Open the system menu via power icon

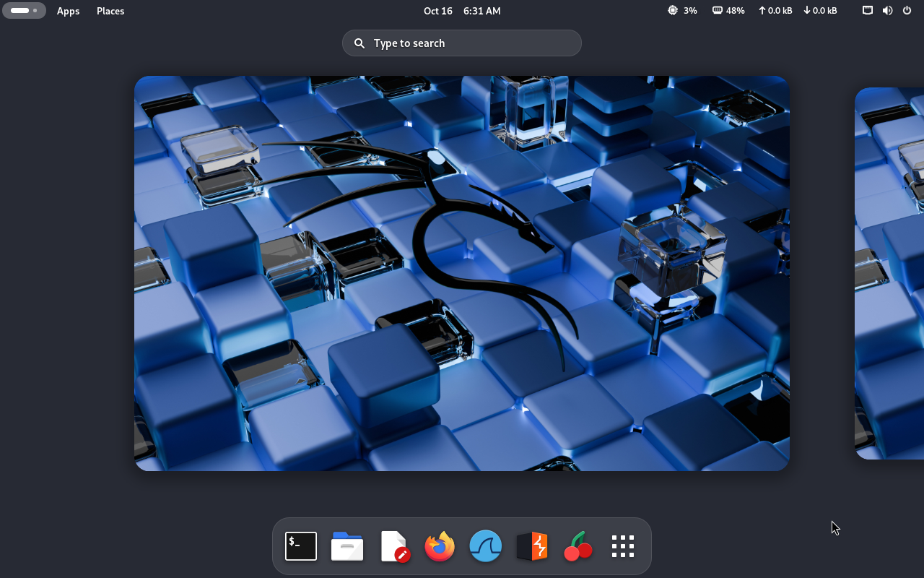[x=907, y=11]
